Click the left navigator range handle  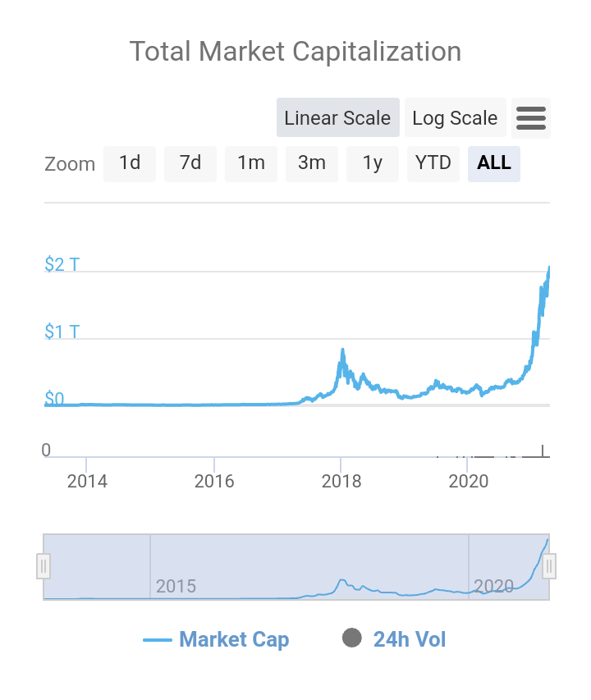[x=44, y=566]
